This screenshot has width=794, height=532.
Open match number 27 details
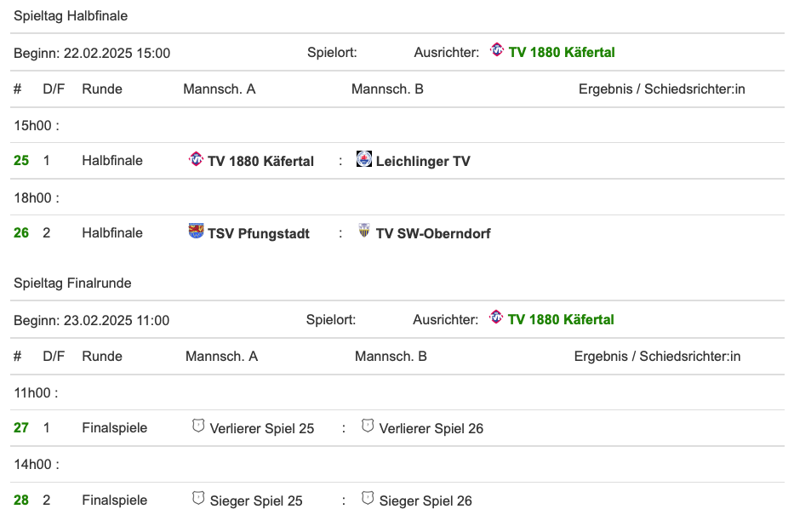[21, 428]
